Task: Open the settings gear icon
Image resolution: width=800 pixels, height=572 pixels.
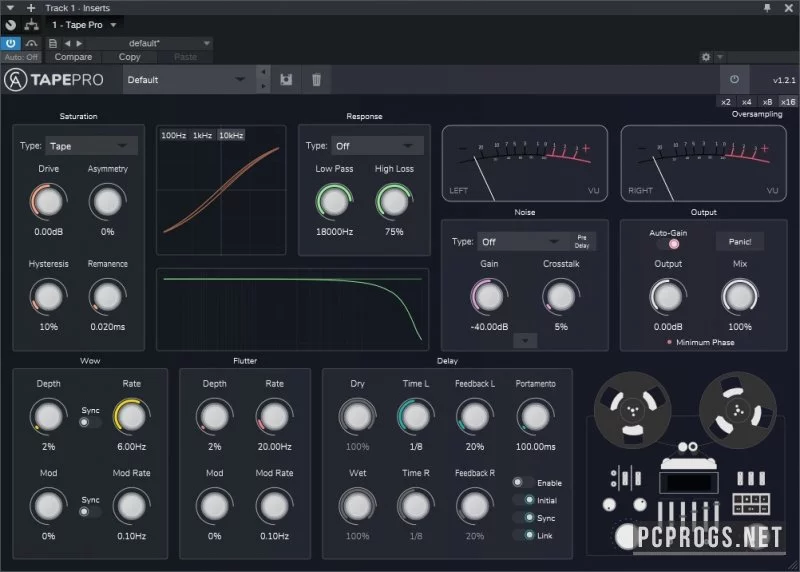Action: [706, 57]
